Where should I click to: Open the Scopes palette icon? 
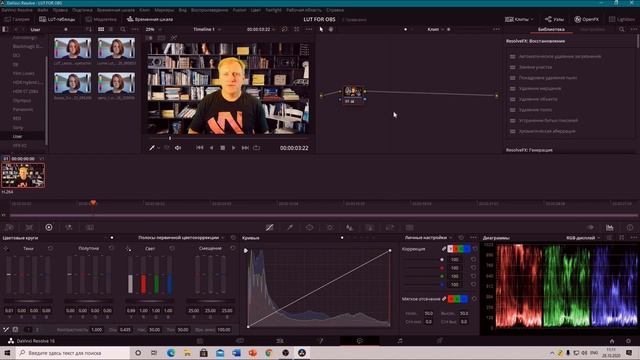point(609,227)
